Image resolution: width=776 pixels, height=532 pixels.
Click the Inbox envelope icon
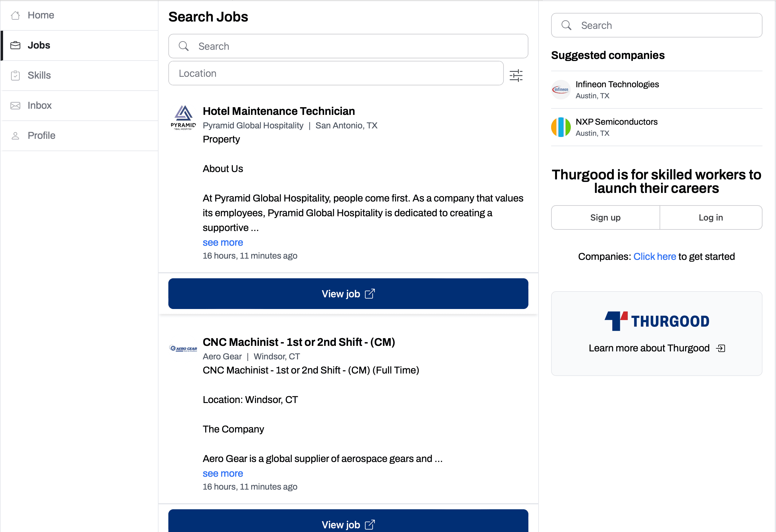click(15, 105)
